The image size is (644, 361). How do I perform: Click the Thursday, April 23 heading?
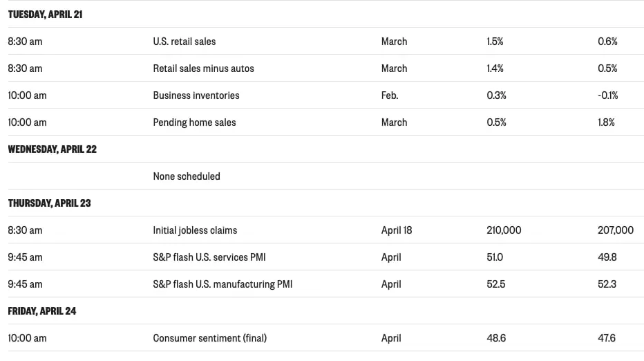click(49, 203)
